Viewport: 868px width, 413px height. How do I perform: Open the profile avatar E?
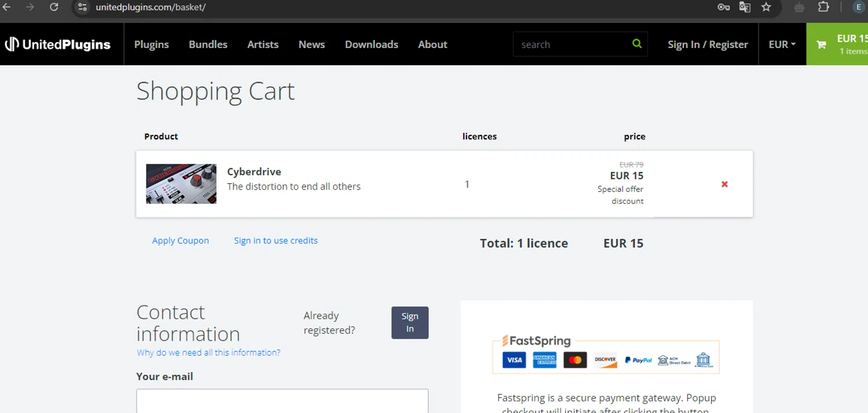859,7
